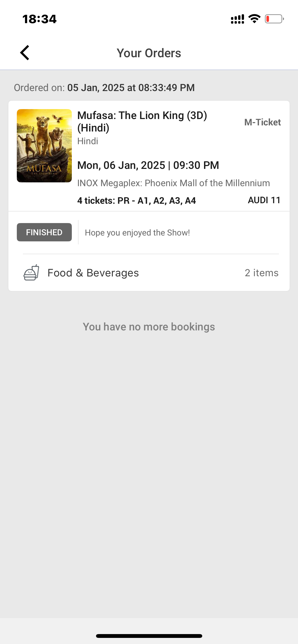
Task: Tap the M-Ticket label
Action: coord(262,122)
